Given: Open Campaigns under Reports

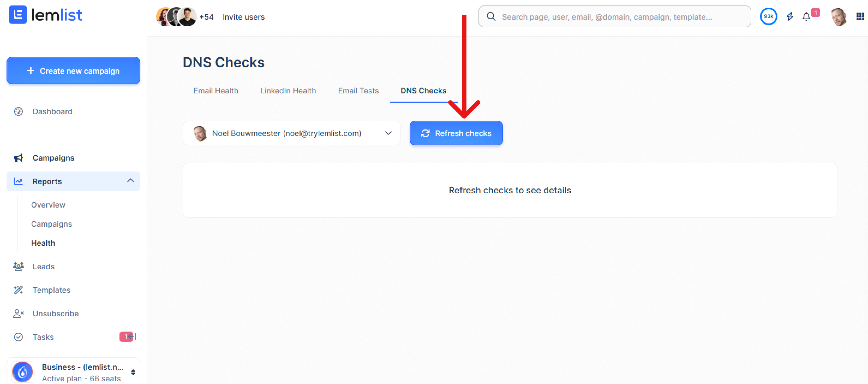Looking at the screenshot, I should [51, 224].
